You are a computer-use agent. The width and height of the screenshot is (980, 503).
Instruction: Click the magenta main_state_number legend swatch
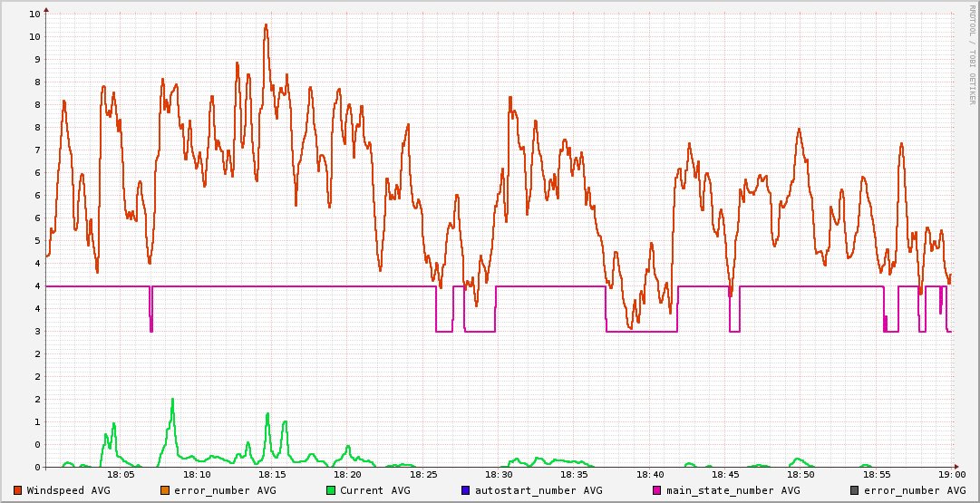pyautogui.click(x=657, y=490)
